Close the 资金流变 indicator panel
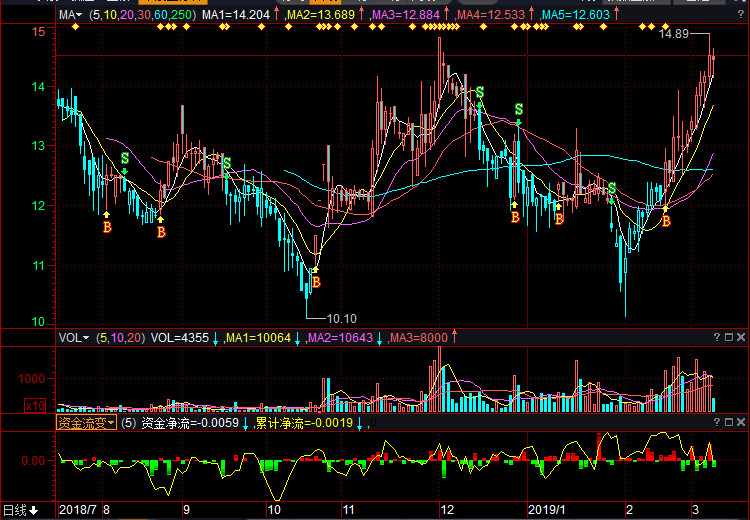Image resolution: width=750 pixels, height=520 pixels. pyautogui.click(x=741, y=423)
